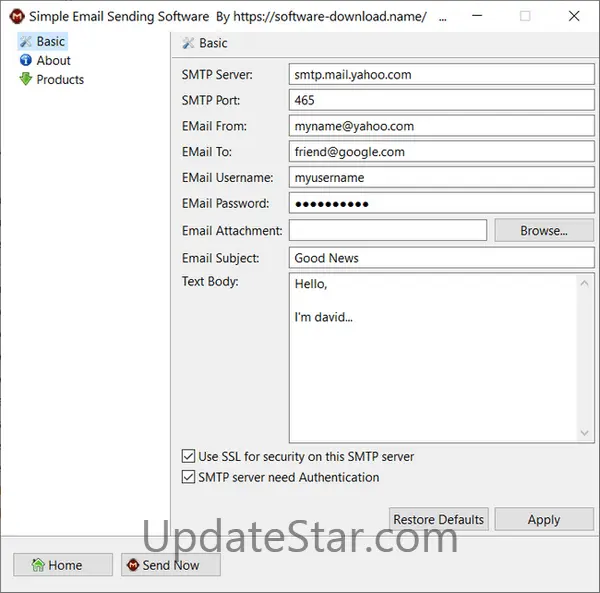
Task: Click the EMail Password field
Action: (x=442, y=203)
